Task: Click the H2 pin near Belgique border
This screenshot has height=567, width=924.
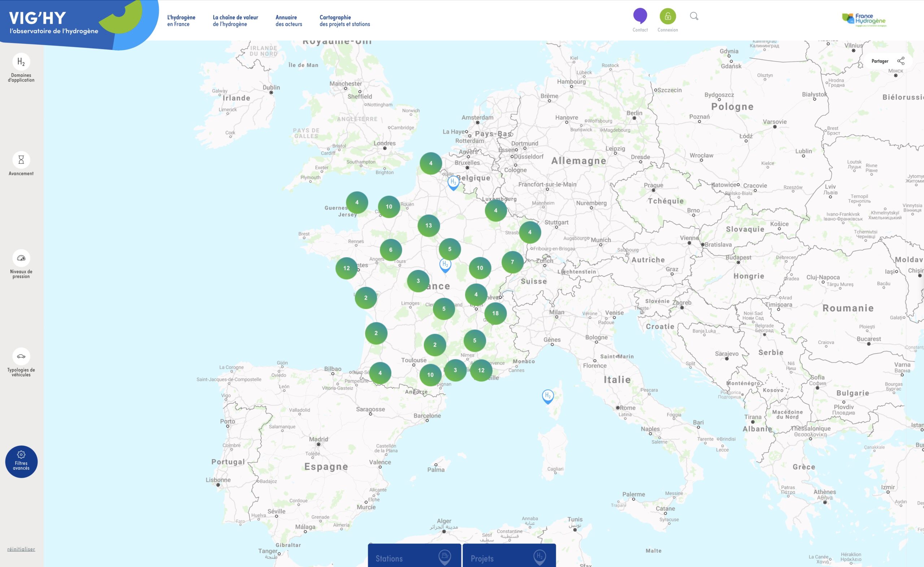Action: pyautogui.click(x=453, y=182)
